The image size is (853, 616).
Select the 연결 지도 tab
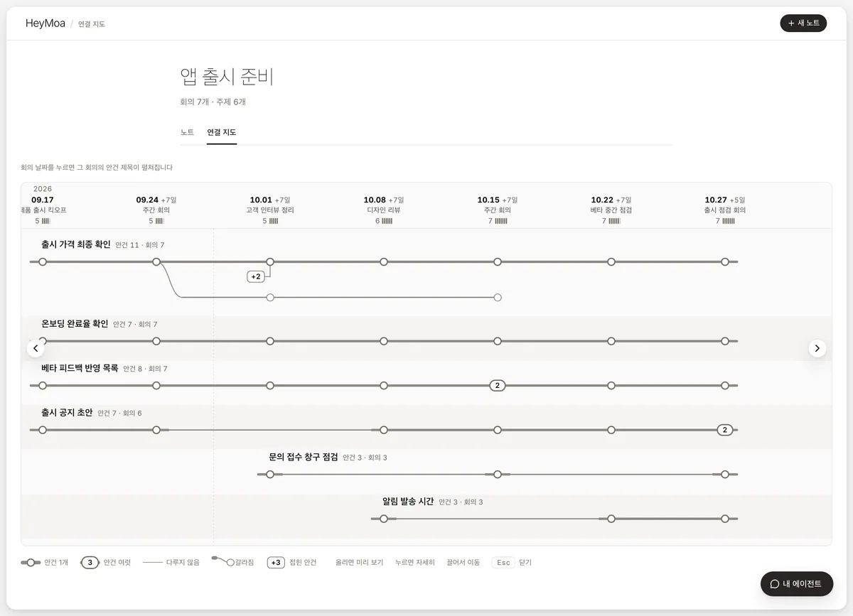pyautogui.click(x=222, y=132)
